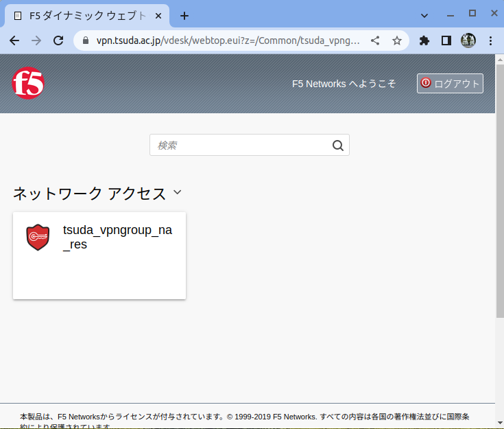Click the red shield VPN icon

(38, 237)
